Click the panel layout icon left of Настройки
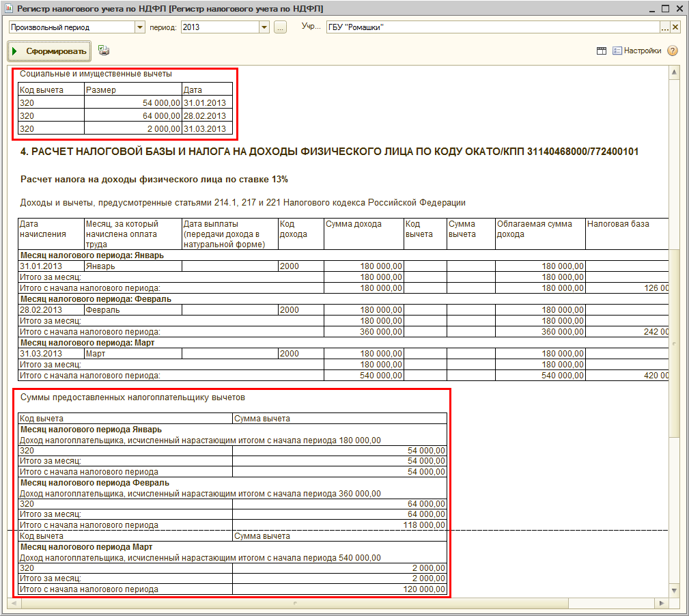Screen dimensions: 689x616 (x=602, y=51)
